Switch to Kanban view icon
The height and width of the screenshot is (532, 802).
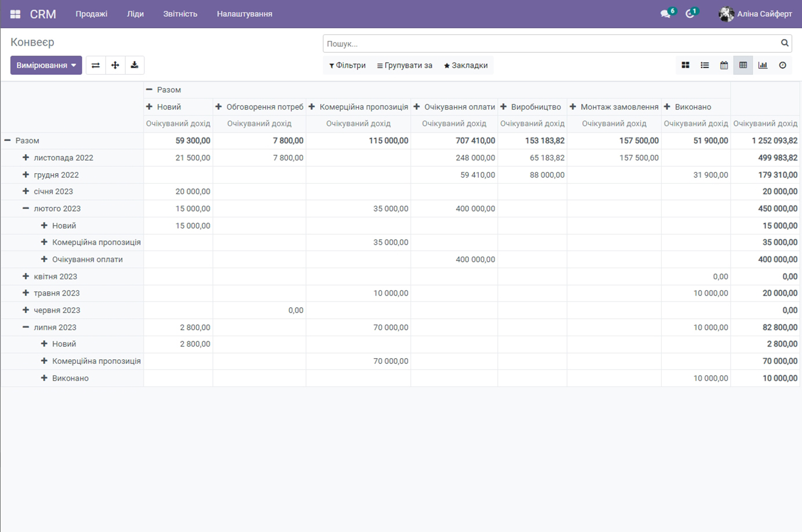[x=685, y=65]
